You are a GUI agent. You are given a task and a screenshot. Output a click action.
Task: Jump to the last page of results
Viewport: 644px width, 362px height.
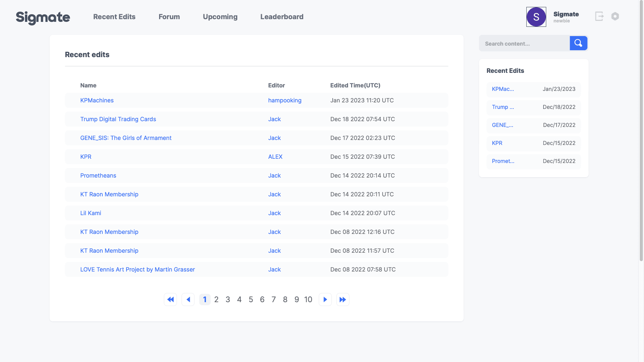343,299
